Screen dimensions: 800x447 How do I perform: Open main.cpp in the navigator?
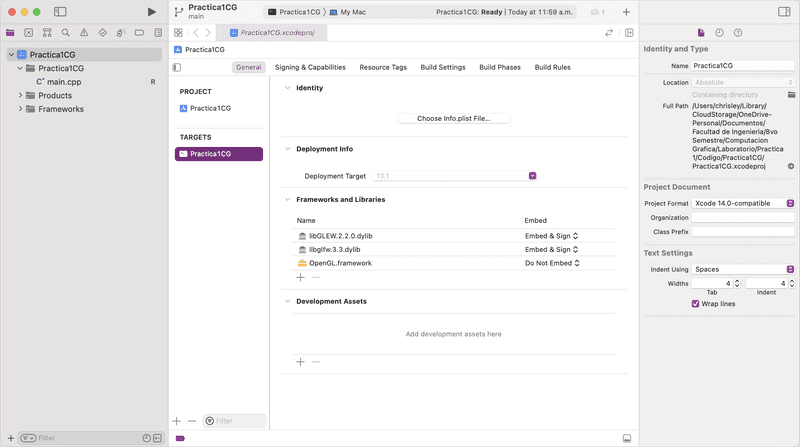(64, 82)
